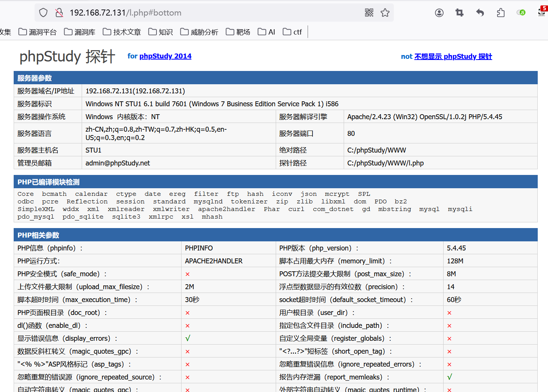Open the 漏洞库 bookmark folder
Screen dimensions: 548x392
pos(80,32)
